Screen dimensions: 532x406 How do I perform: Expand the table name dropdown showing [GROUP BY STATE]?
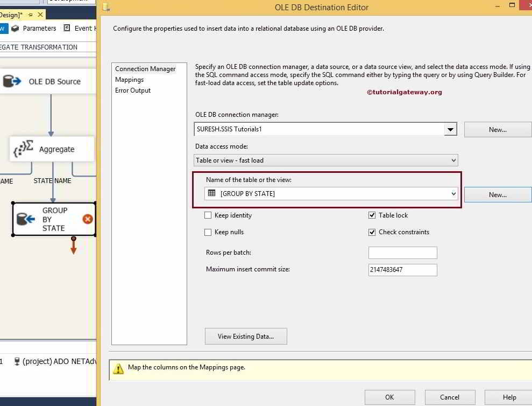pyautogui.click(x=453, y=194)
